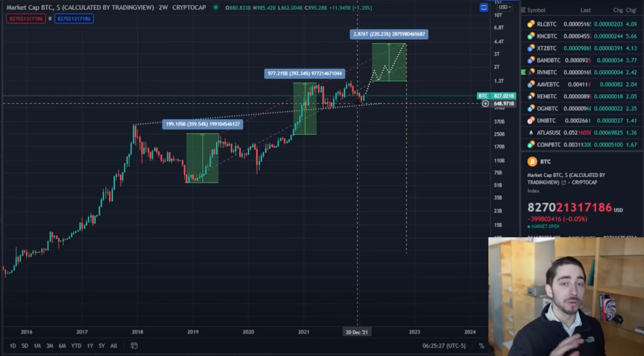This screenshot has height=356, width=644.
Task: Select the RVNBTC watchlist row
Action: point(582,72)
